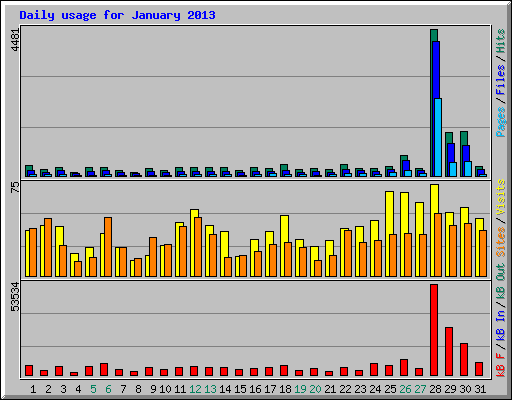512x400 pixels.
Task: Click the kB Out legend label
Action: point(501,281)
